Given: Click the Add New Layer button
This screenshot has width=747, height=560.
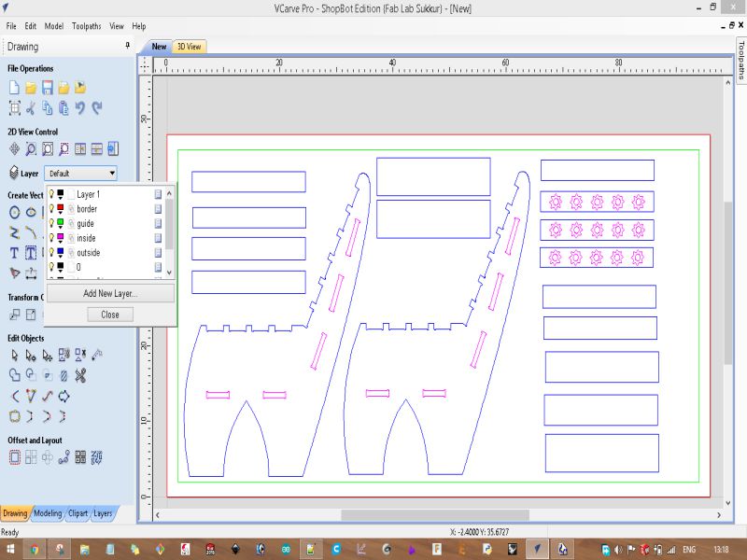Looking at the screenshot, I should click(x=110, y=293).
